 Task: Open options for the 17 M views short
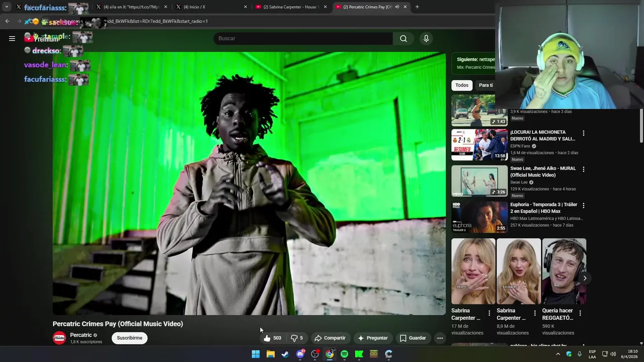[x=489, y=313]
